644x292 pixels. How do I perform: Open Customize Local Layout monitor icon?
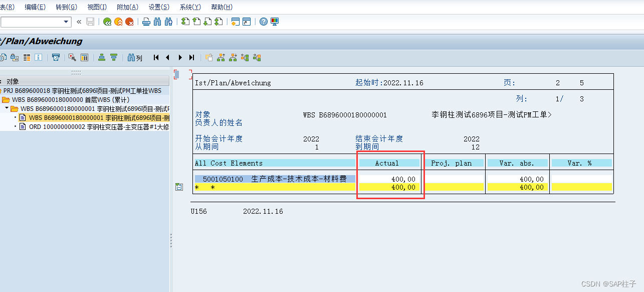tap(275, 22)
